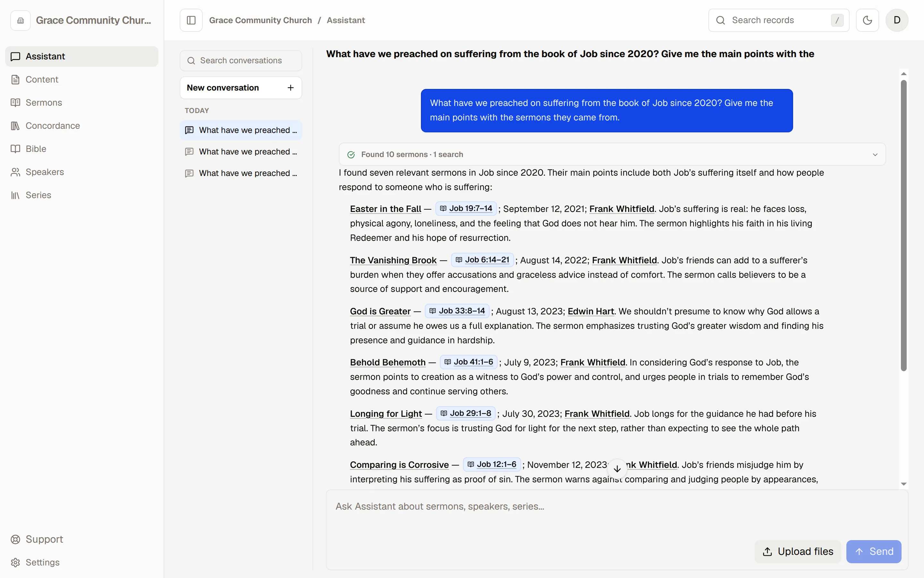924x578 pixels.
Task: Click the church logo icon
Action: coord(21,20)
